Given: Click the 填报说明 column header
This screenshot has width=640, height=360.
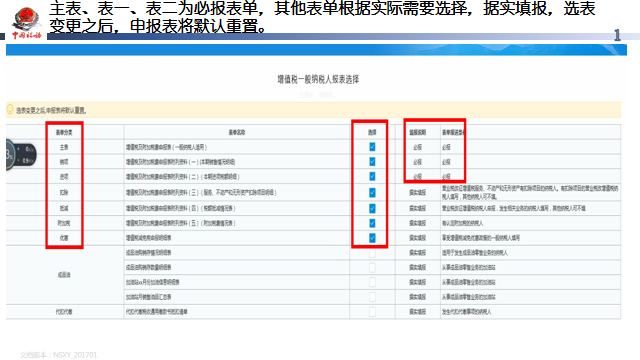Looking at the screenshot, I should pyautogui.click(x=418, y=132).
